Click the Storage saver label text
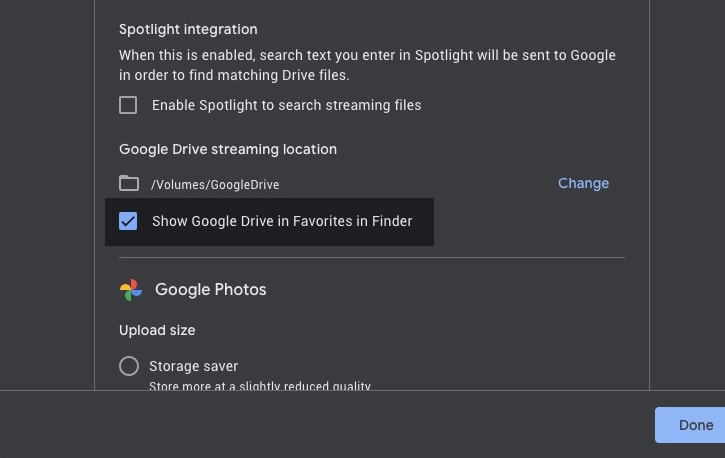 point(193,366)
